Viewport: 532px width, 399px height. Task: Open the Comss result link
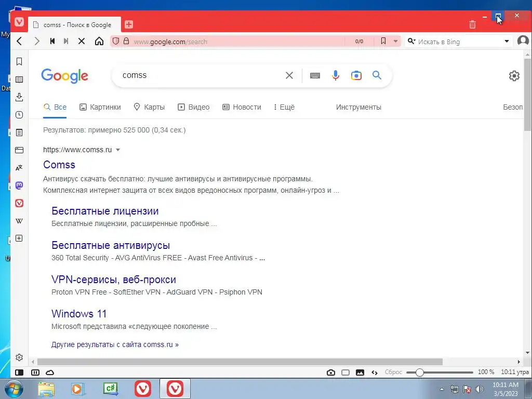pyautogui.click(x=59, y=165)
